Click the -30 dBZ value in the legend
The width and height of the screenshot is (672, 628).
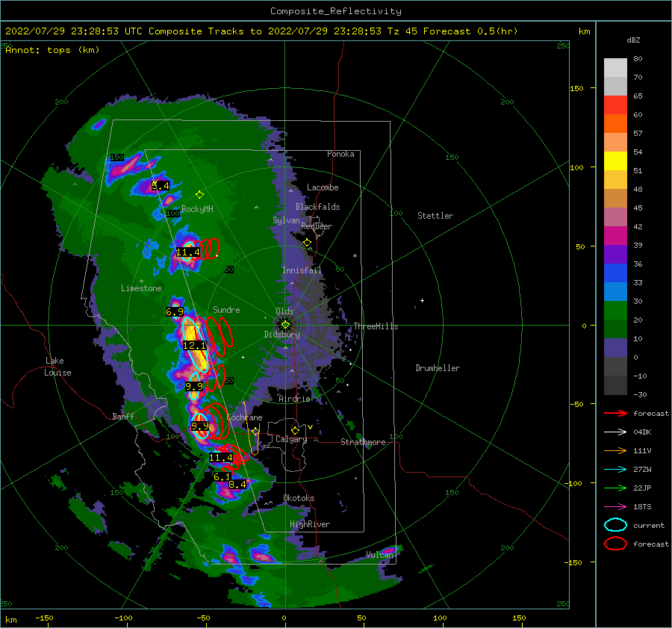coord(641,394)
